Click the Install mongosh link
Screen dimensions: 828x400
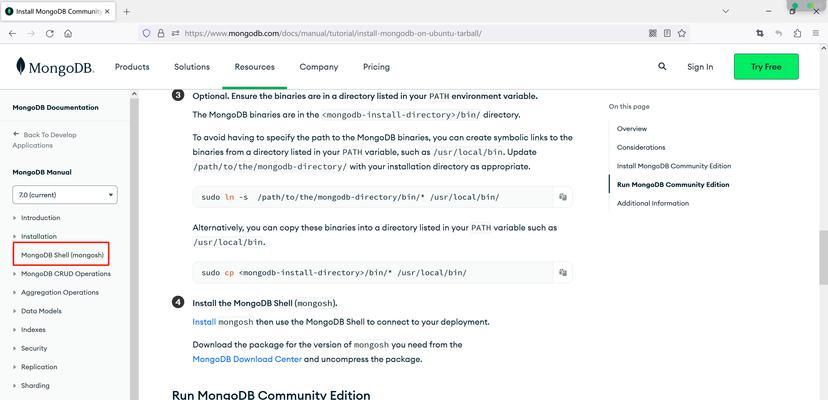[204, 322]
